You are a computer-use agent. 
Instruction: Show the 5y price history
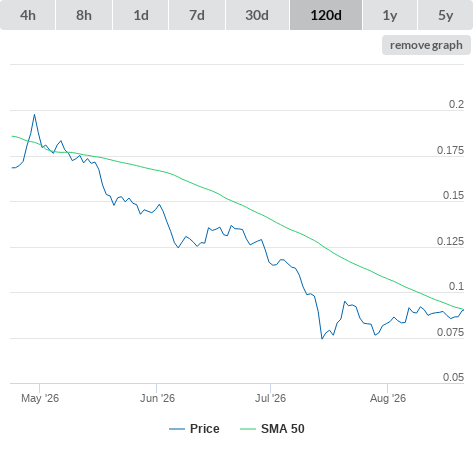[445, 15]
